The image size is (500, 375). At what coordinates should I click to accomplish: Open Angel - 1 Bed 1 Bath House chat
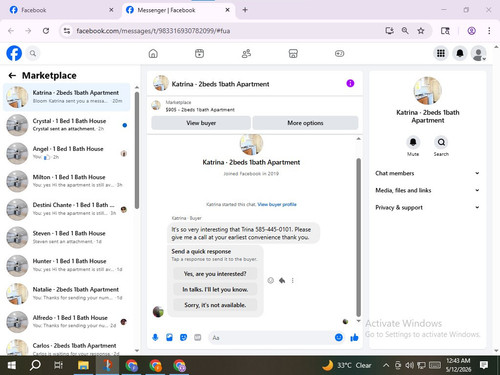click(67, 153)
